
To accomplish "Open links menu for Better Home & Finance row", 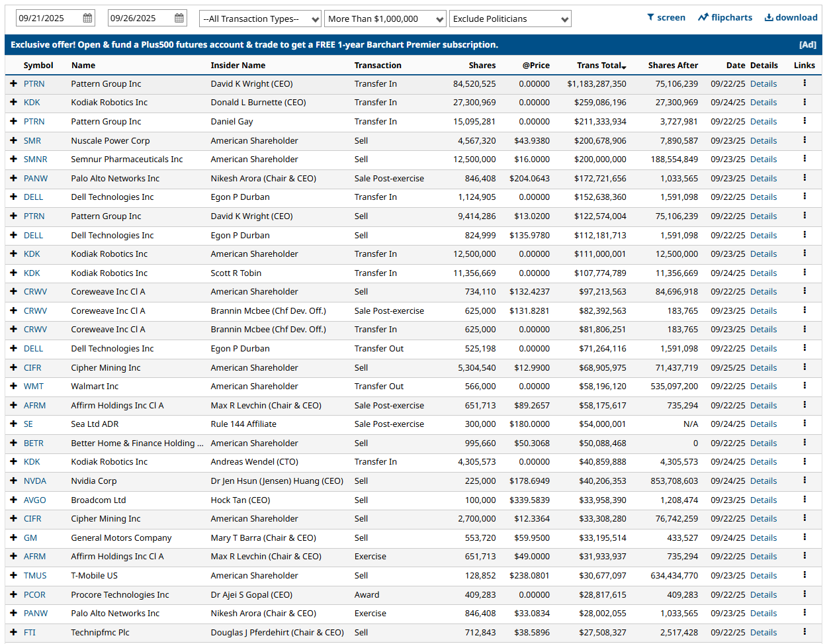I will point(805,443).
